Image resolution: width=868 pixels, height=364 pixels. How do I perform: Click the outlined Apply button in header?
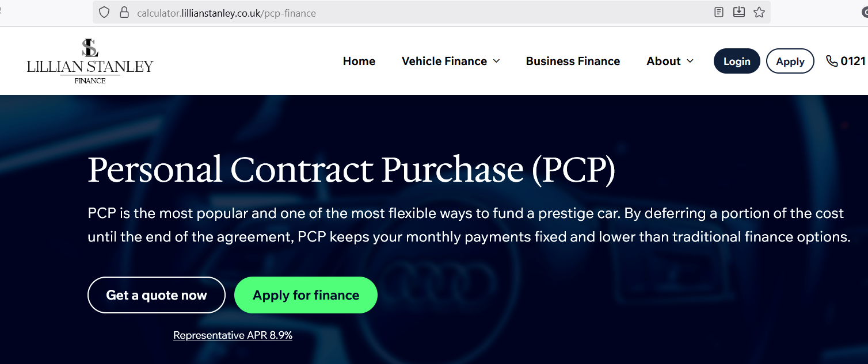coord(790,62)
